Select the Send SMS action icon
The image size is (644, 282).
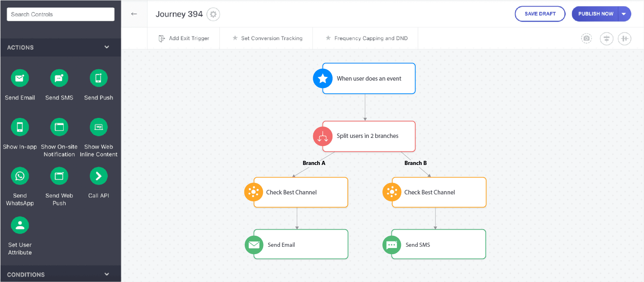pos(59,78)
